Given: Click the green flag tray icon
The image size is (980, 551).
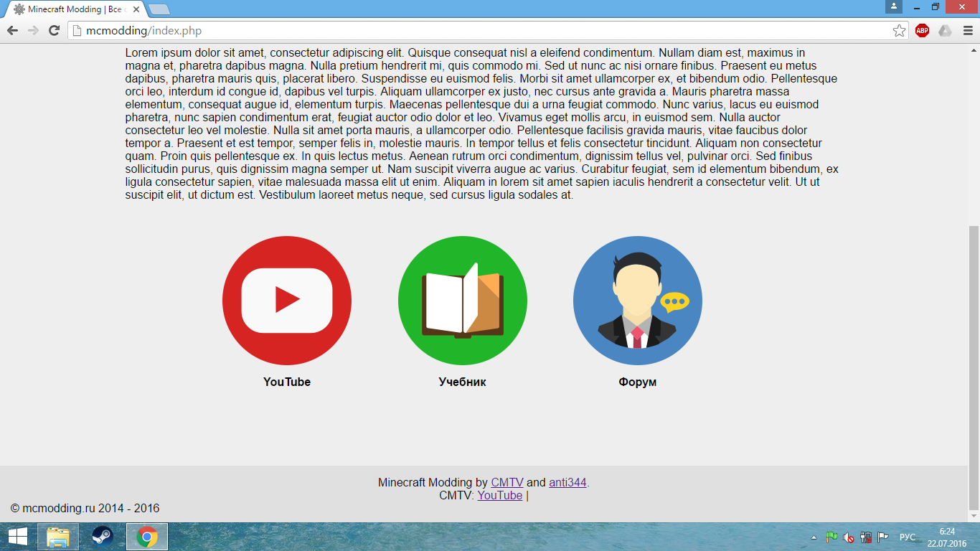Looking at the screenshot, I should (x=831, y=537).
